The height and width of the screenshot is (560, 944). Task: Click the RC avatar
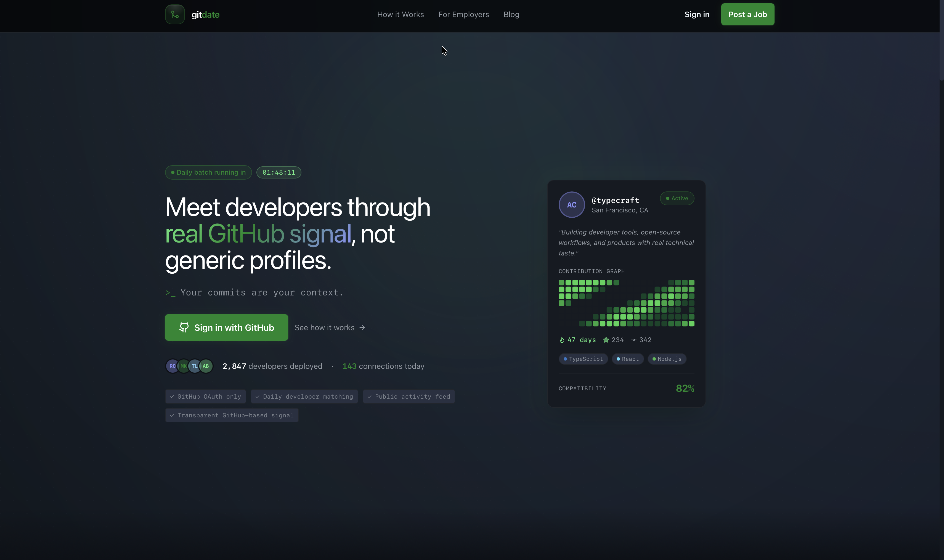pos(172,366)
